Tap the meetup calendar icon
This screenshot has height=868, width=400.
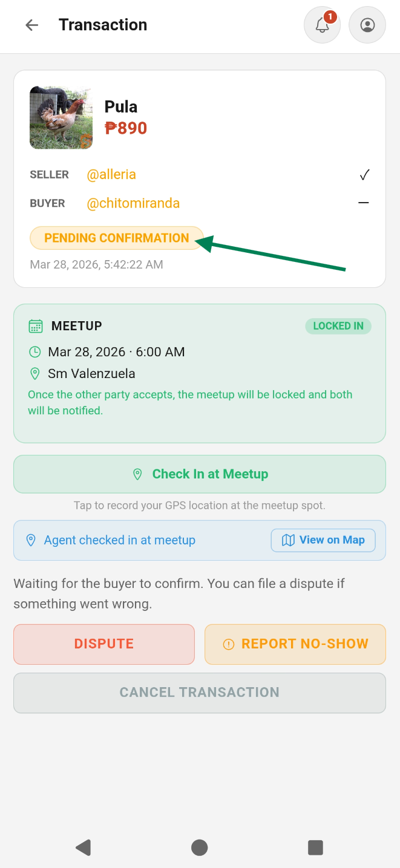[36, 326]
